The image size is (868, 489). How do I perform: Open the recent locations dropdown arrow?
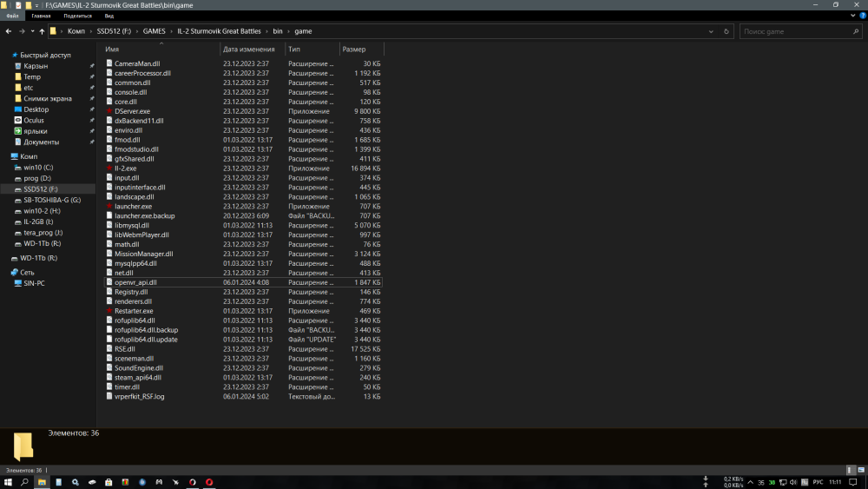pyautogui.click(x=32, y=31)
